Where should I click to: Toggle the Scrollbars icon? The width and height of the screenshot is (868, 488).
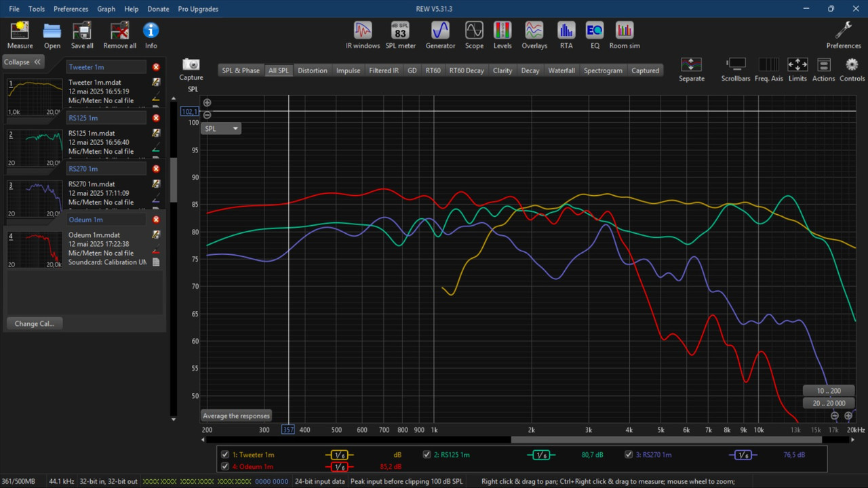pos(736,64)
